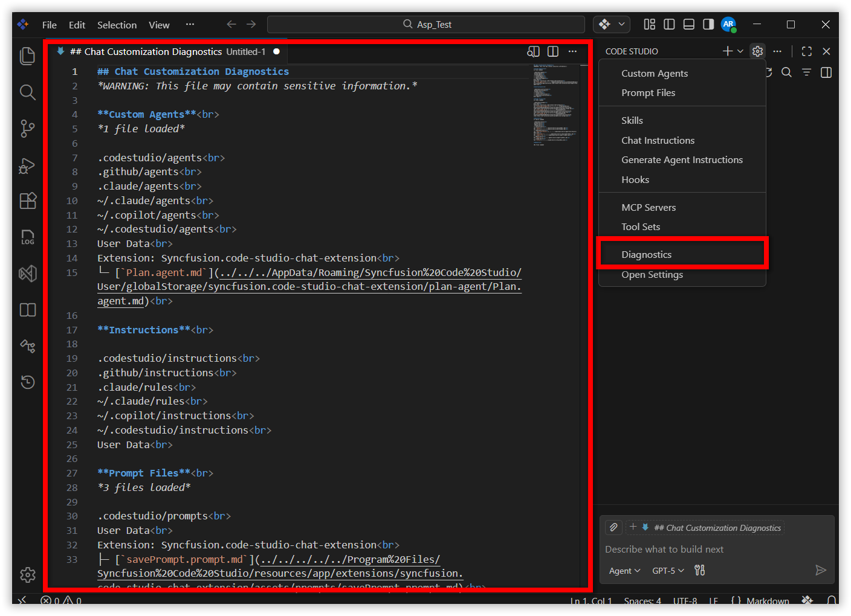The width and height of the screenshot is (851, 616).
Task: Open the Extensions view
Action: (27, 201)
